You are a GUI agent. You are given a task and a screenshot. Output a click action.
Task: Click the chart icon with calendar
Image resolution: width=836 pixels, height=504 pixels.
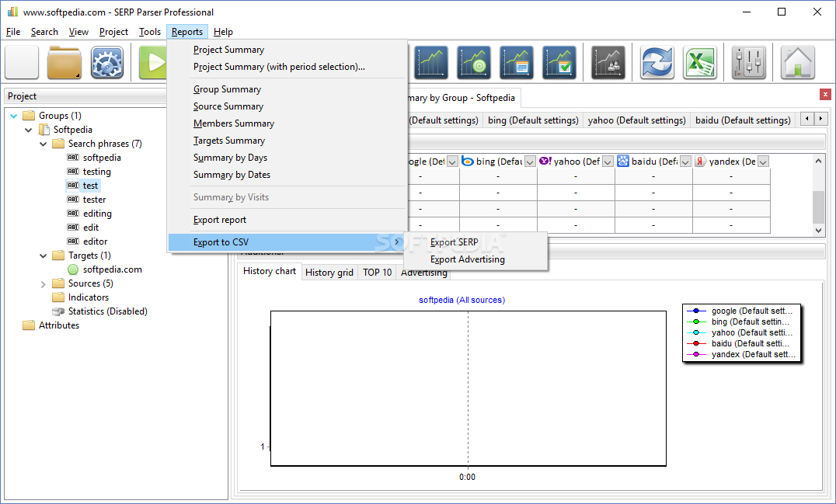pos(516,62)
